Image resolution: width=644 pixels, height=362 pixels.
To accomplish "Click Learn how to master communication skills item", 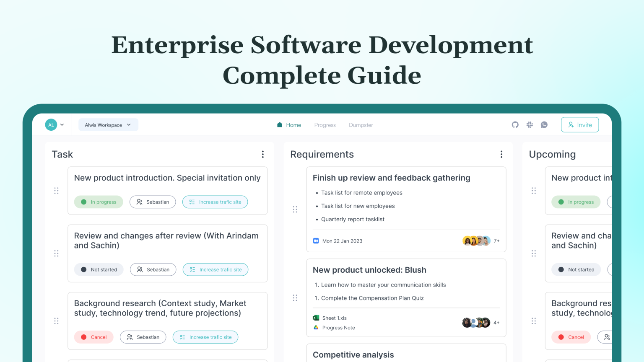I will (384, 285).
